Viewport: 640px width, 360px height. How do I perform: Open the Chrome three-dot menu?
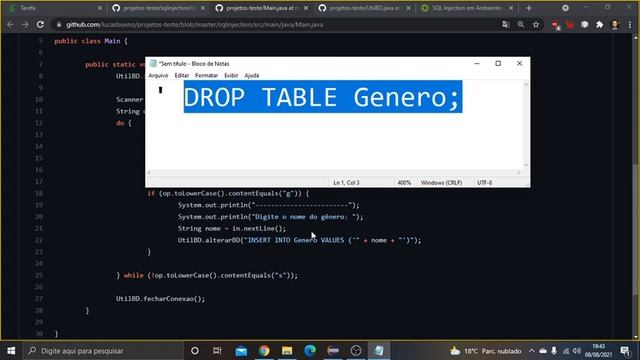tap(630, 25)
